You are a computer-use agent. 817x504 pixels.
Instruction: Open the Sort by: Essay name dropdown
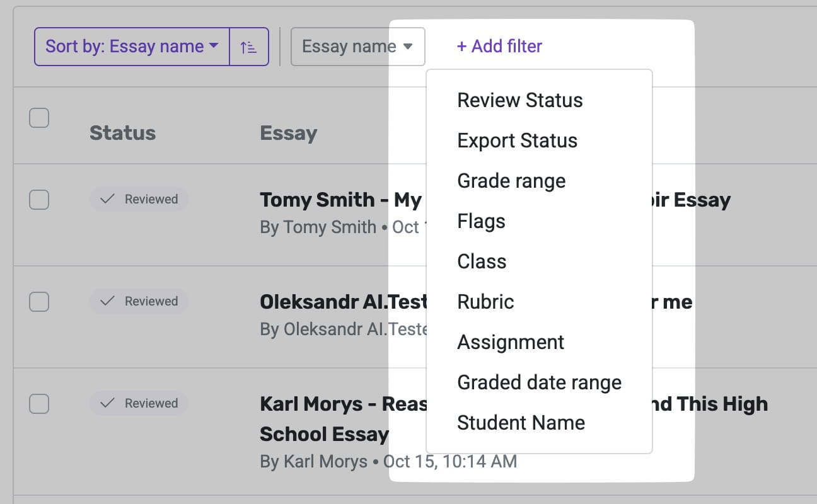pos(132,47)
